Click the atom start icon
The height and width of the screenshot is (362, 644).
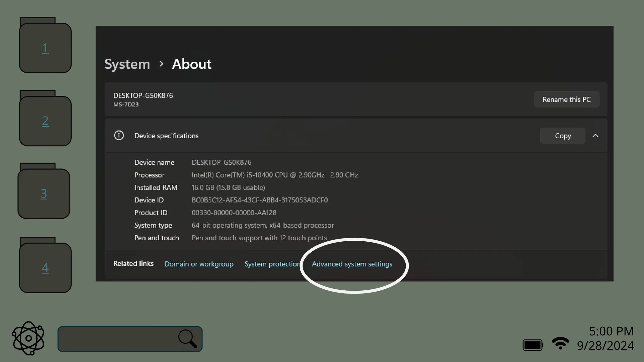(x=28, y=338)
